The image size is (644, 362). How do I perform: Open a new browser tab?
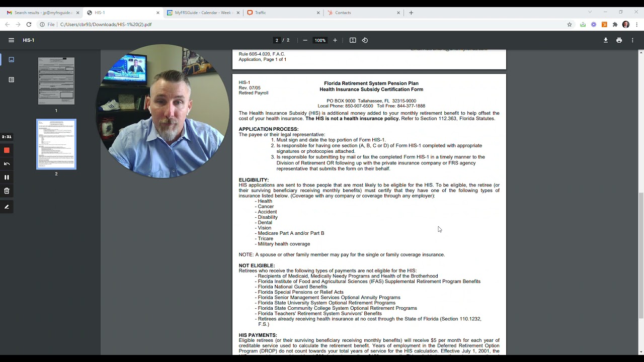coord(411,13)
